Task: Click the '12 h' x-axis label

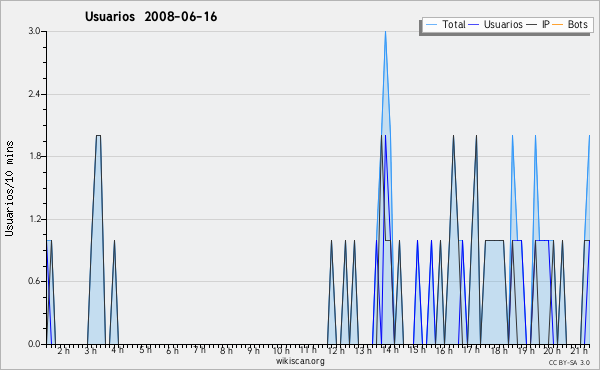Action: [336, 351]
